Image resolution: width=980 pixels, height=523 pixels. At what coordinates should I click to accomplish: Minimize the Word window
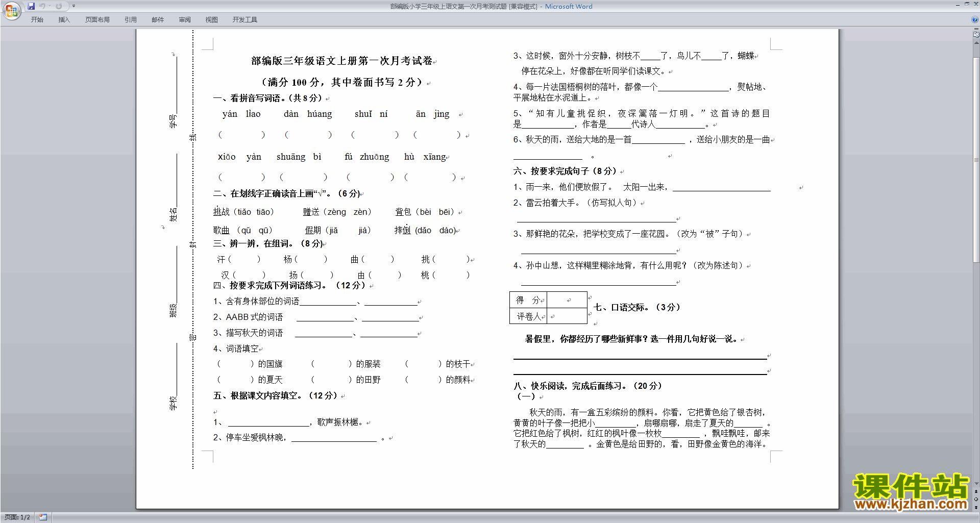click(x=958, y=5)
